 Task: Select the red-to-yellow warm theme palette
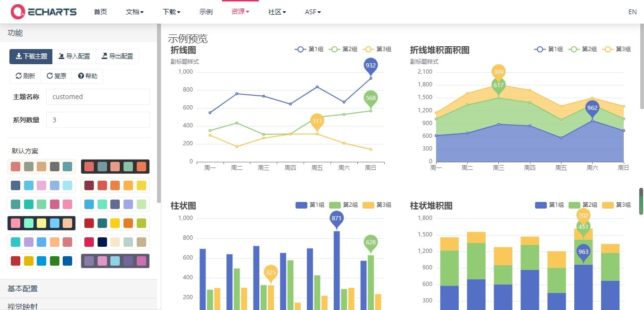pyautogui.click(x=115, y=185)
